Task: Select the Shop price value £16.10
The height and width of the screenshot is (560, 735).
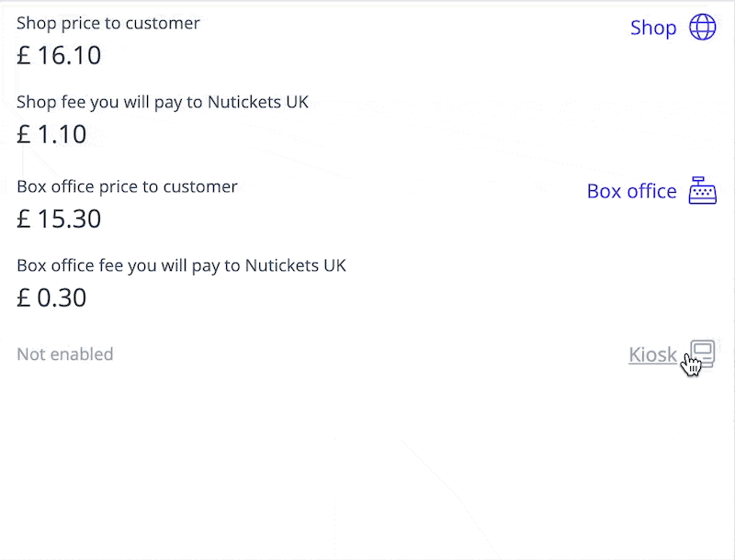Action: click(59, 55)
